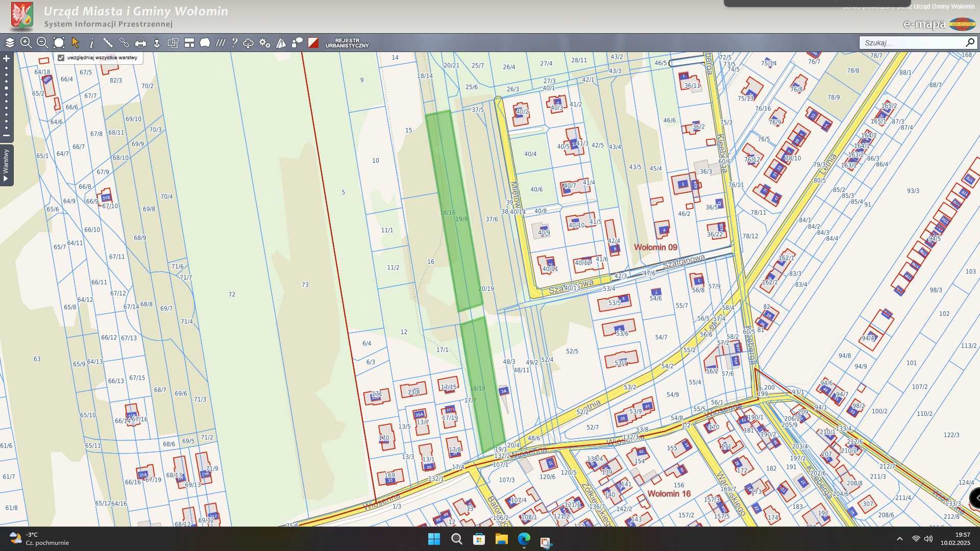Image resolution: width=980 pixels, height=551 pixels.
Task: Open Microsoft Edge from taskbar
Action: 524,539
